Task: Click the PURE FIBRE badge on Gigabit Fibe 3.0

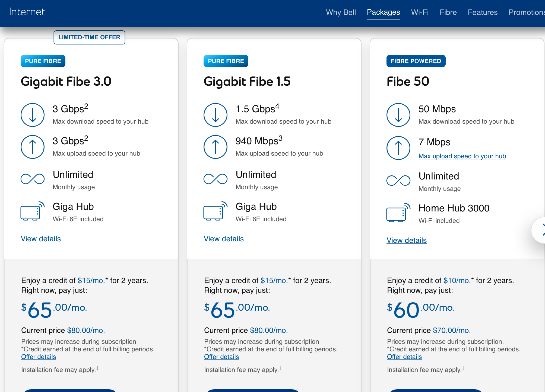Action: [x=43, y=61]
